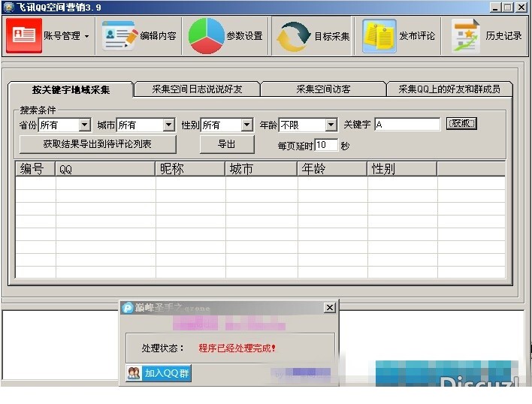Screen dimensions: 532x404
Task: Click the QQ column header
Action: pyautogui.click(x=105, y=169)
